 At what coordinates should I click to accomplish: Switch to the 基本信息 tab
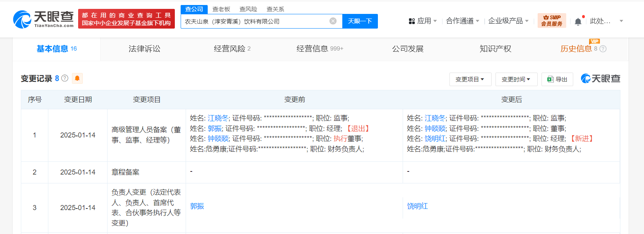pos(56,49)
